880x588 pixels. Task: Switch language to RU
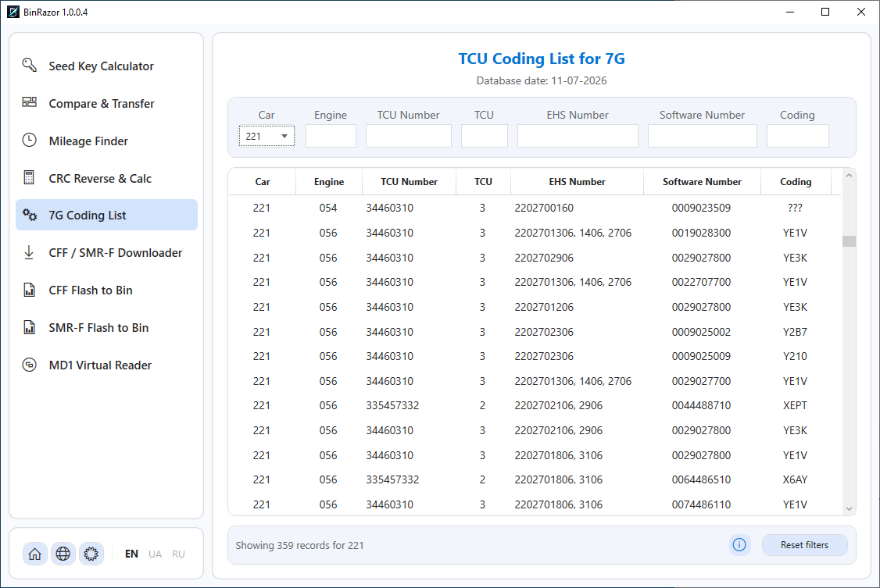178,554
